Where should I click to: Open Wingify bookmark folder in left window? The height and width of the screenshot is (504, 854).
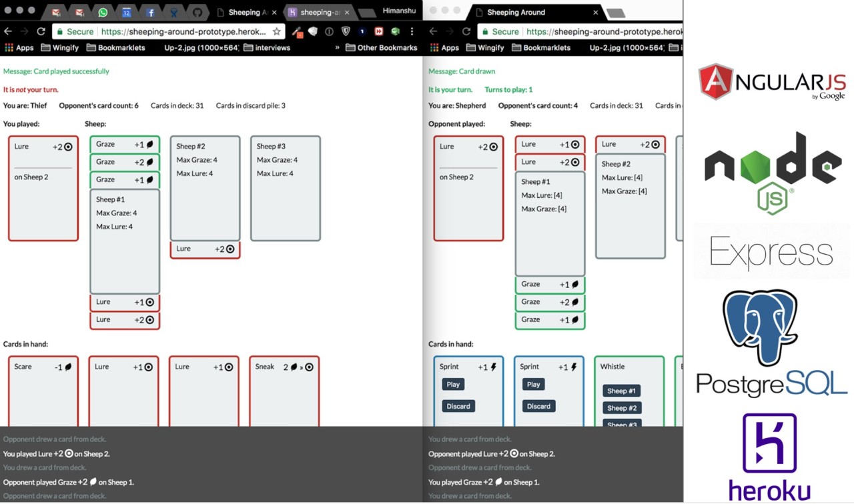point(59,48)
